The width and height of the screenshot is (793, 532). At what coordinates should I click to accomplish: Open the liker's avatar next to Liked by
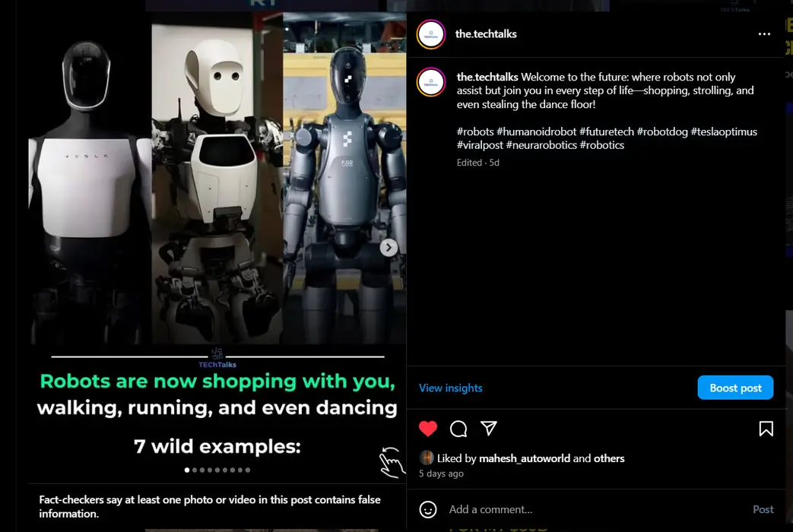pyautogui.click(x=427, y=458)
